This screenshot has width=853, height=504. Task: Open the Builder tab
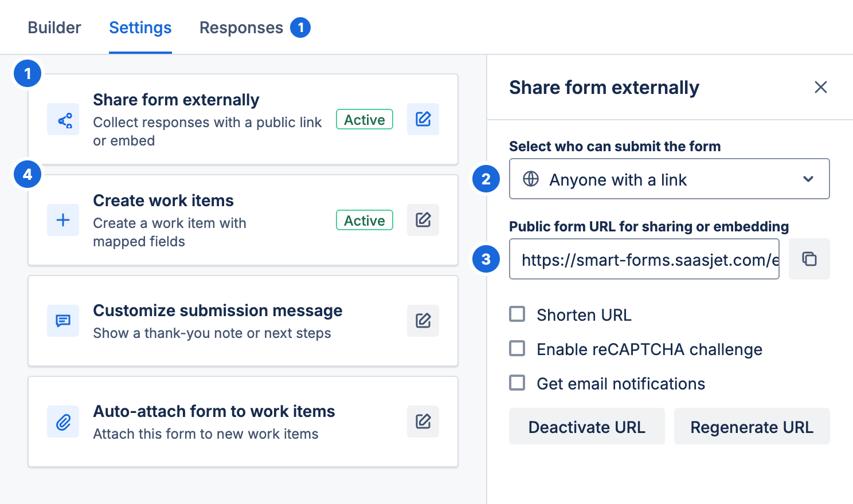[x=54, y=27]
